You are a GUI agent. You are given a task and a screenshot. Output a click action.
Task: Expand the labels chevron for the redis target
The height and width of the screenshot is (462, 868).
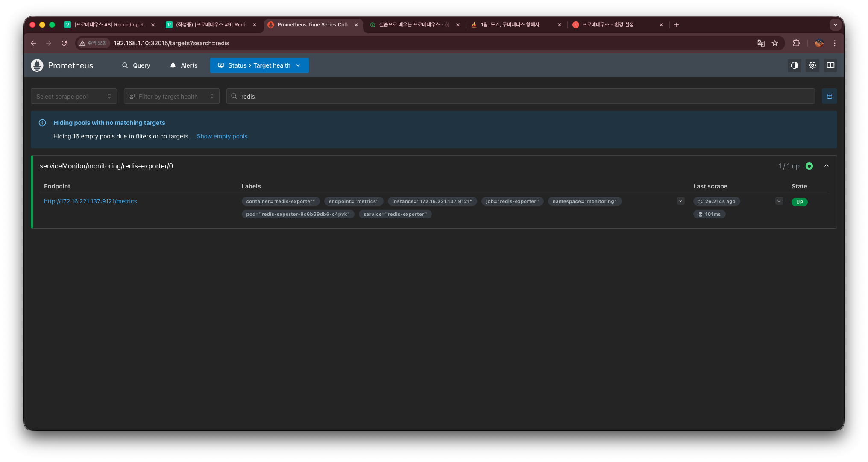[x=680, y=201]
